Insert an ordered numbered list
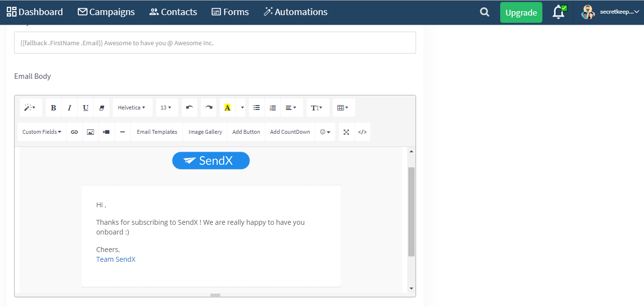644x307 pixels. click(x=273, y=108)
